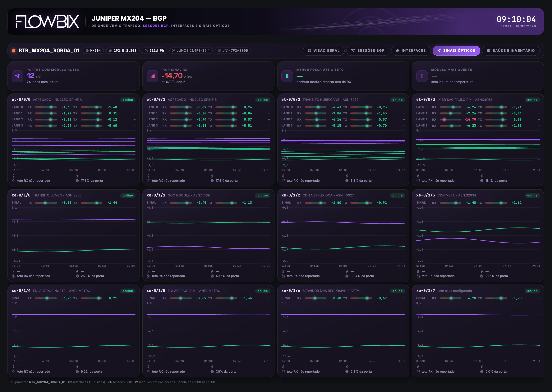Click the port usage icon beside 17,6% da porta

pos(77,181)
